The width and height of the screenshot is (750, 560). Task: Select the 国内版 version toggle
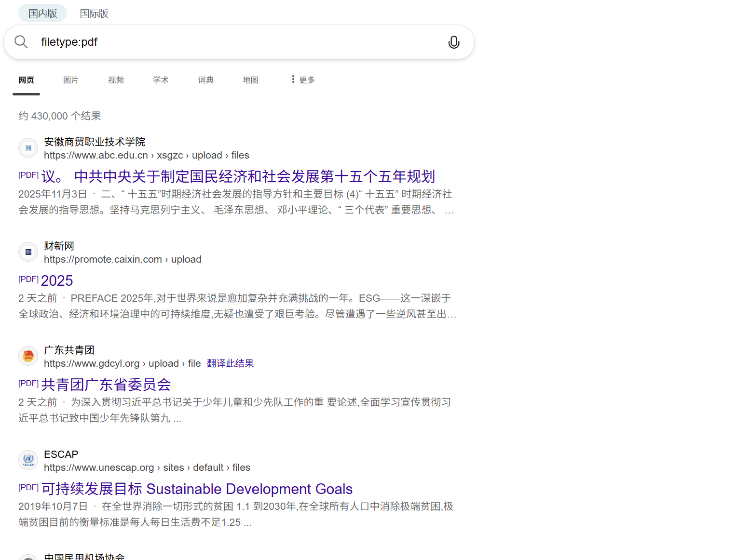click(x=42, y=13)
